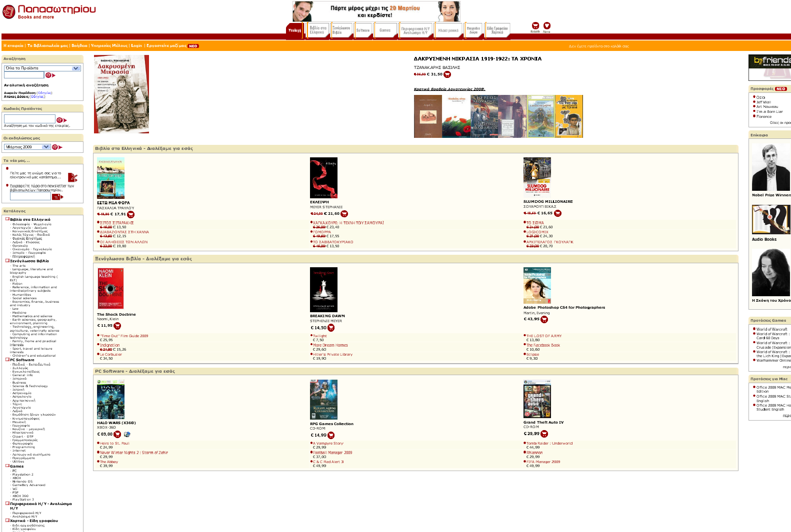
Task: Click the Login link
Action: pos(136,46)
